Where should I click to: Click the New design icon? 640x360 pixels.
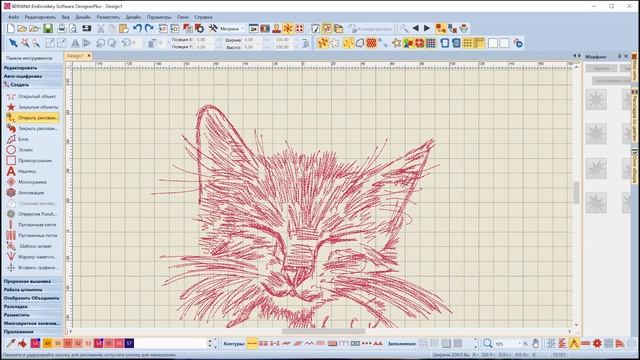click(x=11, y=29)
